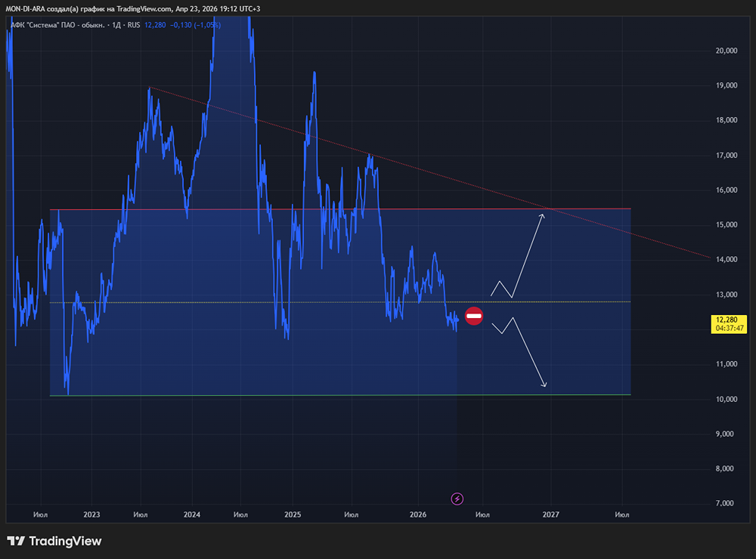Click the red no-entry sign icon
This screenshot has height=559, width=756.
coord(474,316)
